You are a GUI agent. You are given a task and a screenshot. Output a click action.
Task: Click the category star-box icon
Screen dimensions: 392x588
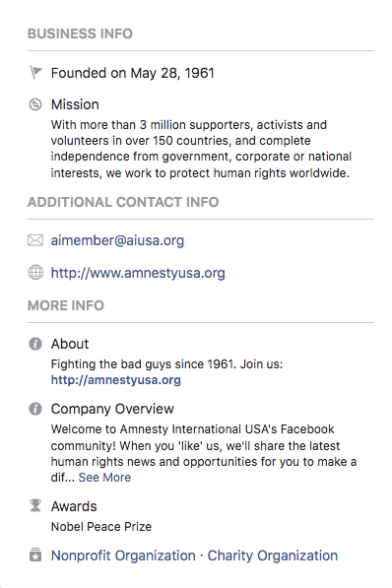pyautogui.click(x=35, y=555)
